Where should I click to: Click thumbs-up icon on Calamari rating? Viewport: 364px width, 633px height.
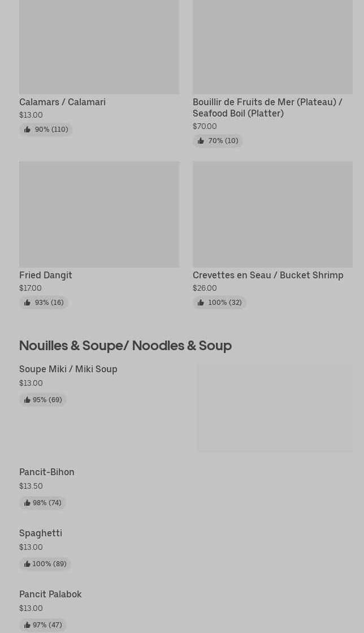click(x=28, y=130)
